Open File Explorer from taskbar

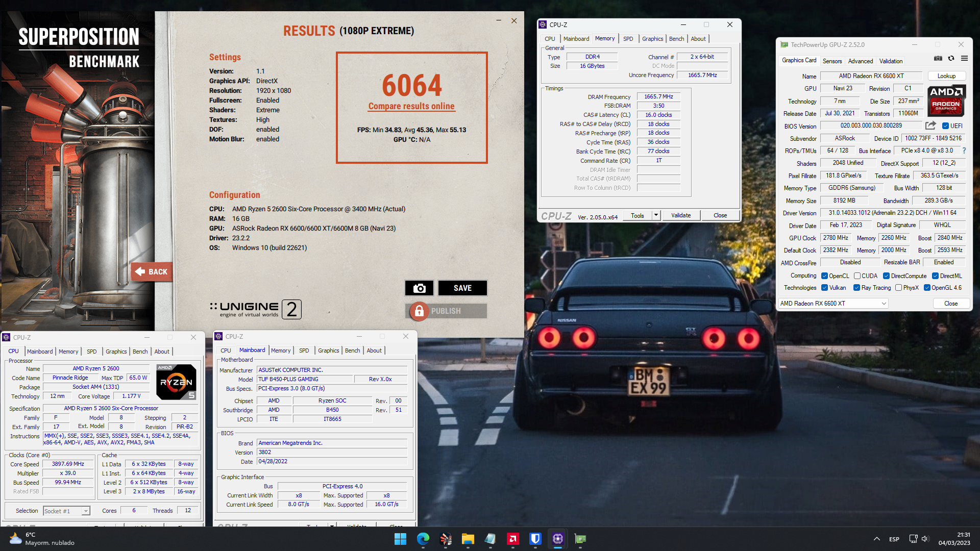(468, 539)
